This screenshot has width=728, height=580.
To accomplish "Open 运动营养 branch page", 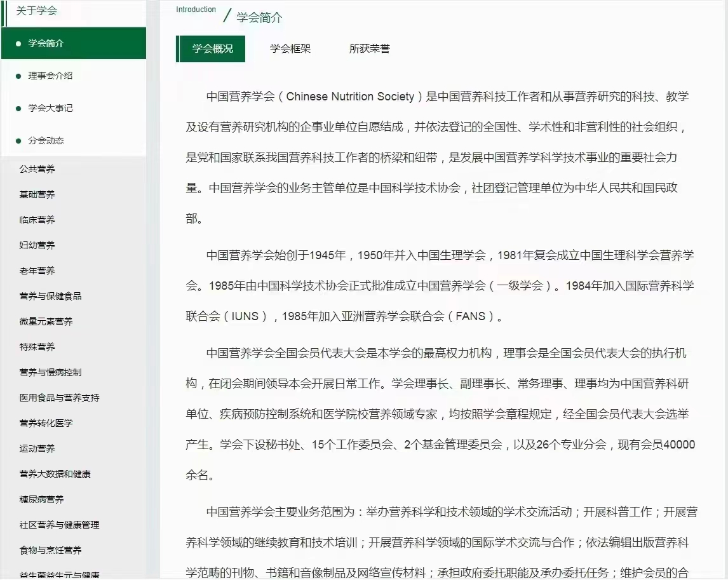I will [x=37, y=448].
